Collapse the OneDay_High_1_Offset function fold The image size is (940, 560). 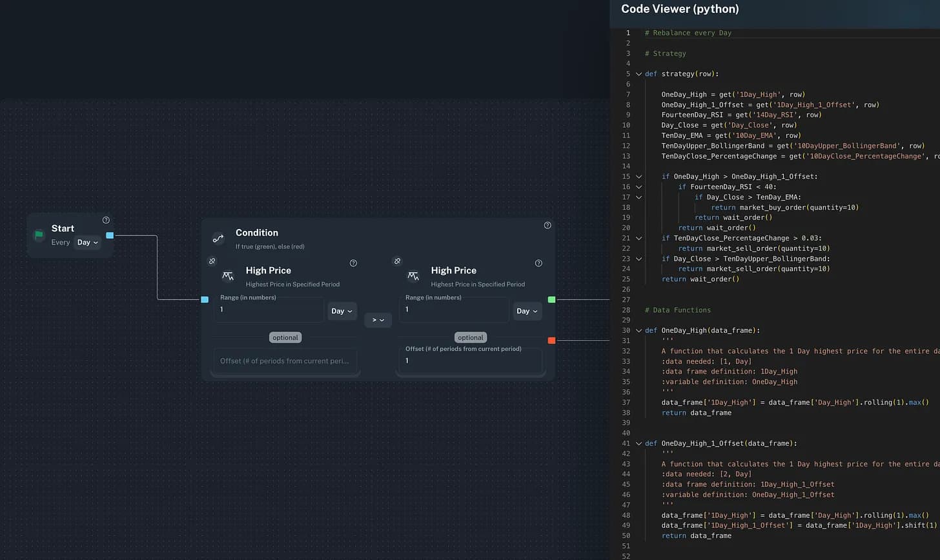(x=639, y=443)
